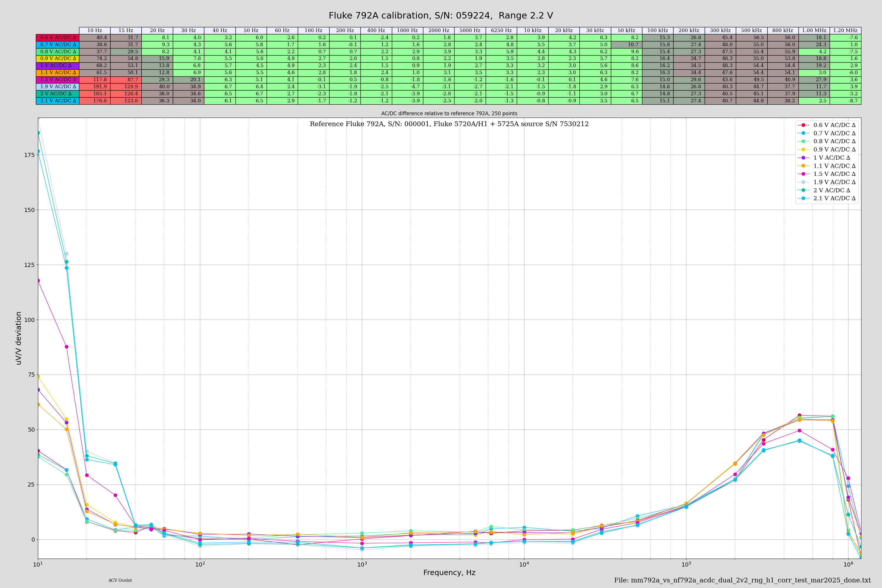Select x-axis tick label 10^4
The height and width of the screenshot is (588, 882).
point(524,564)
